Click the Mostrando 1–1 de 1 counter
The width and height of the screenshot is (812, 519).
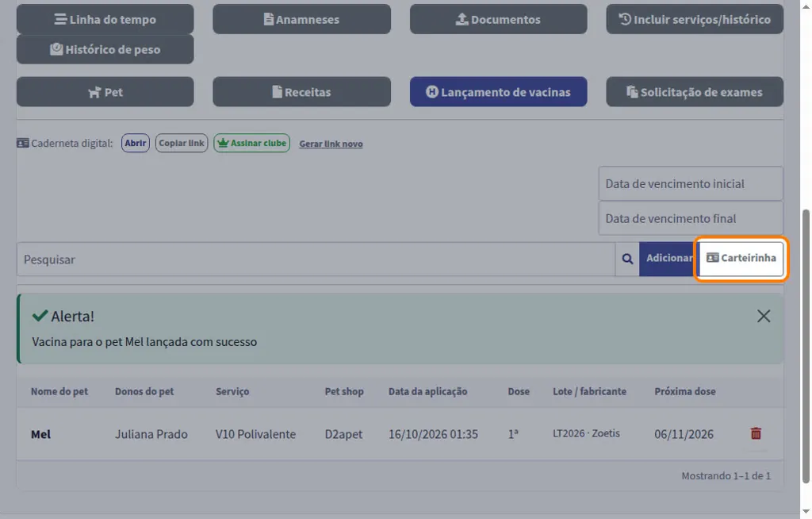click(726, 475)
